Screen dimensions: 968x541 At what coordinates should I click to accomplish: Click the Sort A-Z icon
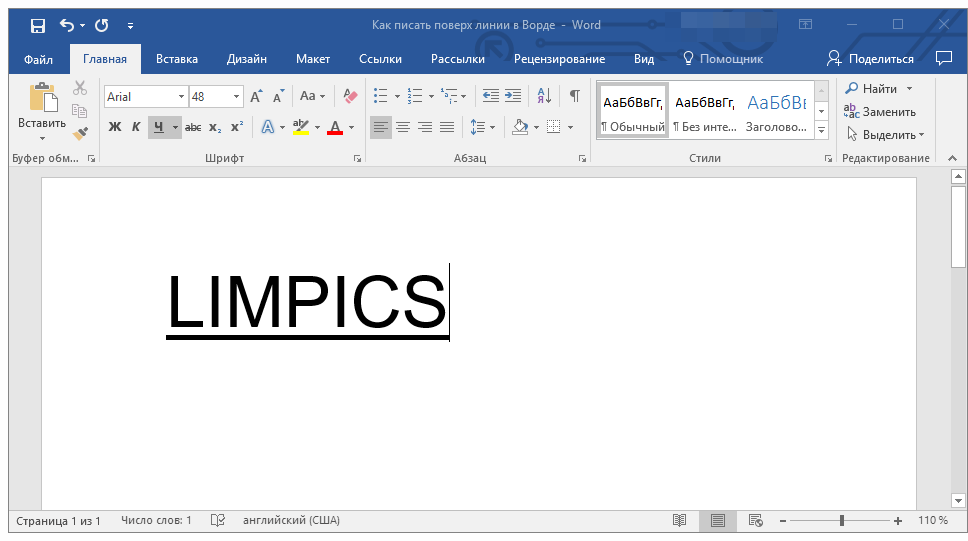[x=544, y=96]
